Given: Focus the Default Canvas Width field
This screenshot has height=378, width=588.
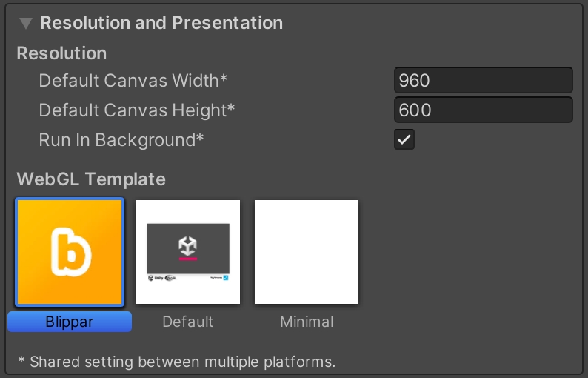Looking at the screenshot, I should point(483,80).
